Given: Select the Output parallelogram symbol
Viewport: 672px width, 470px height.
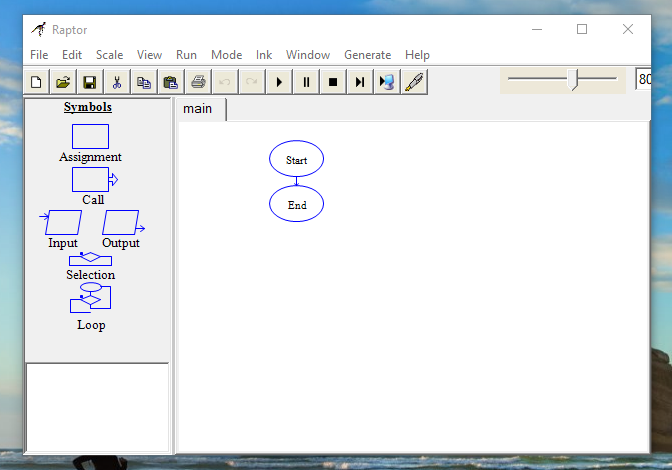Looking at the screenshot, I should point(123,222).
